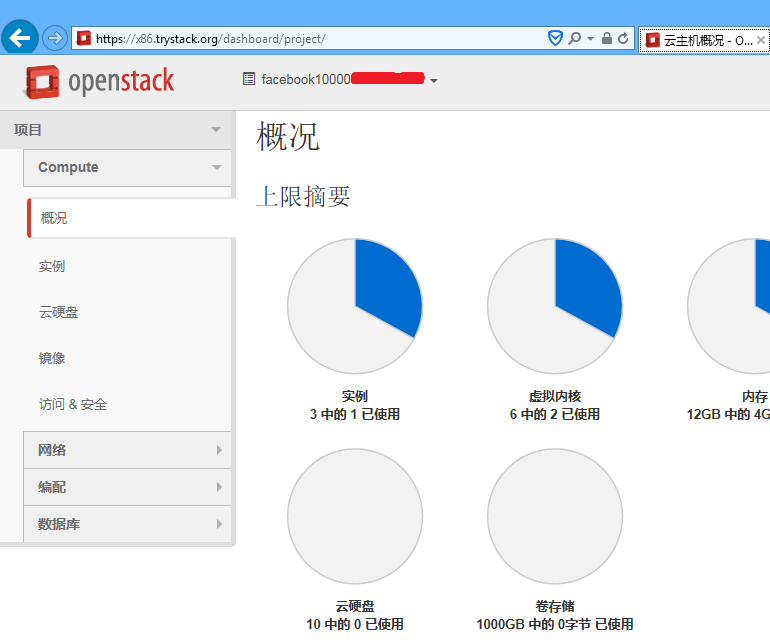Go to 云硬盘 in the sidebar
This screenshot has width=770, height=640.
[58, 312]
